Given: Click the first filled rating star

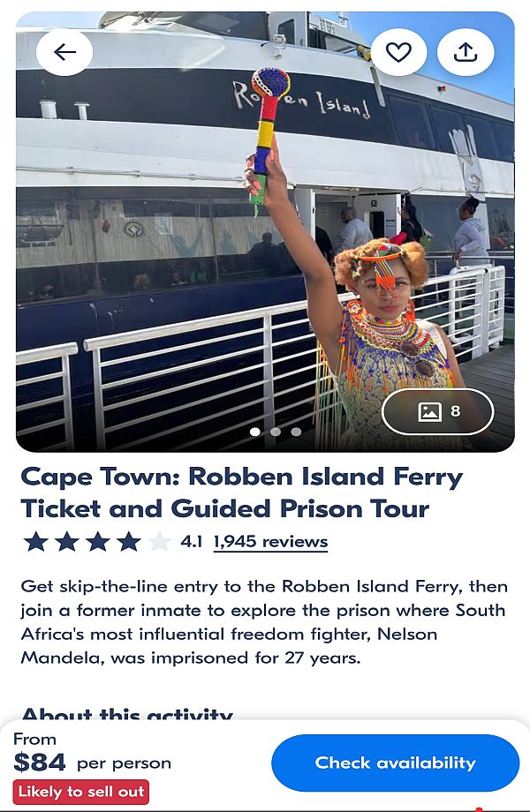Looking at the screenshot, I should [36, 542].
